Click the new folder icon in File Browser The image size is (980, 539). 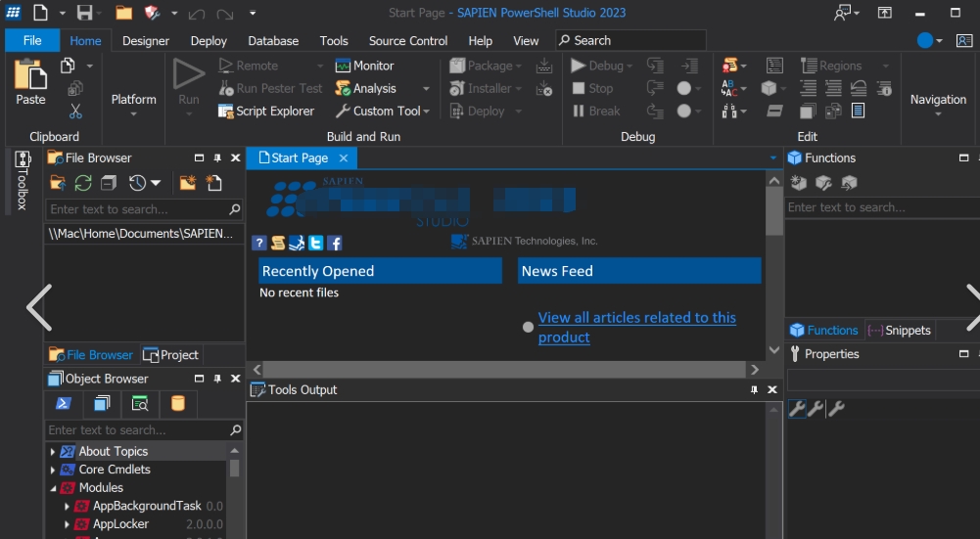[x=188, y=183]
